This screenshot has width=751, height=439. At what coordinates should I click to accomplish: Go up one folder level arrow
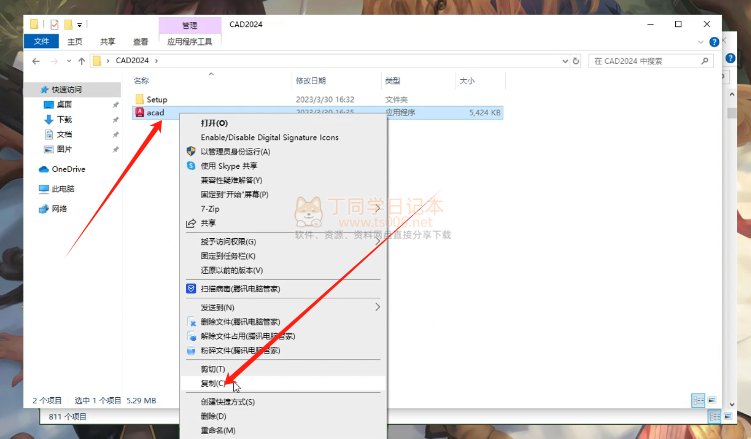81,61
